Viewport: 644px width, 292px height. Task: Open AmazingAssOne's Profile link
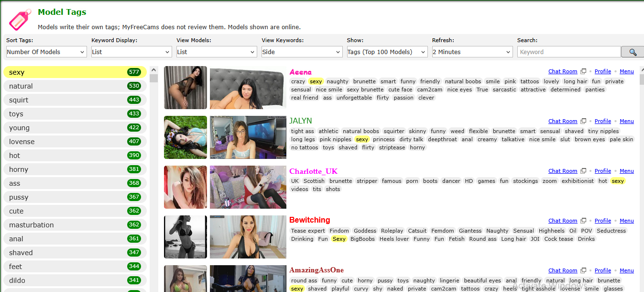coord(603,270)
